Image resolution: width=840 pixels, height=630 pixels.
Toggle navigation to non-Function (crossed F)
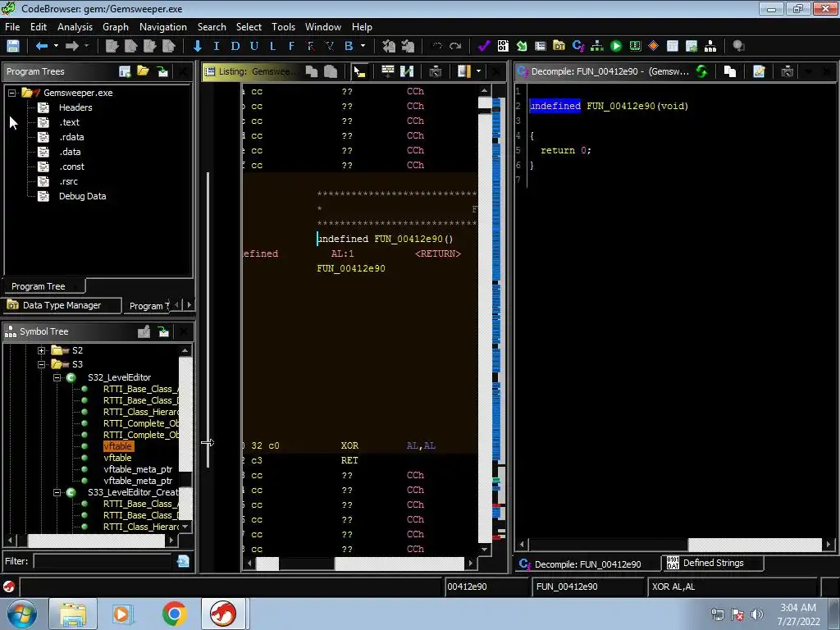tap(310, 46)
